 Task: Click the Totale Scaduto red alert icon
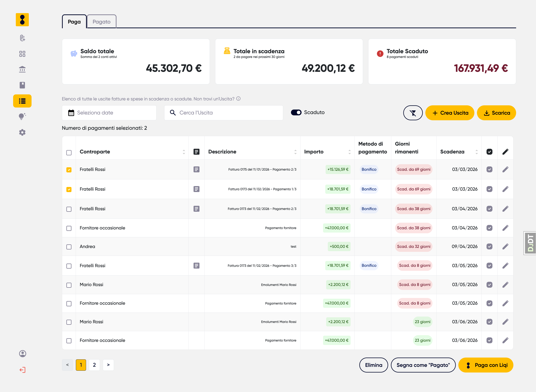pos(380,54)
